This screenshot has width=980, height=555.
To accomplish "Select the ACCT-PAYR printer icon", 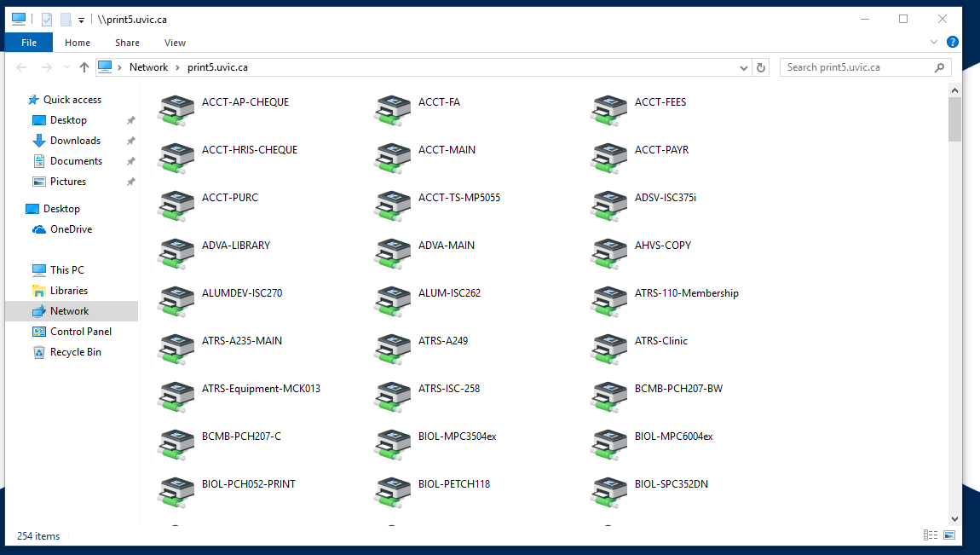I will point(608,158).
